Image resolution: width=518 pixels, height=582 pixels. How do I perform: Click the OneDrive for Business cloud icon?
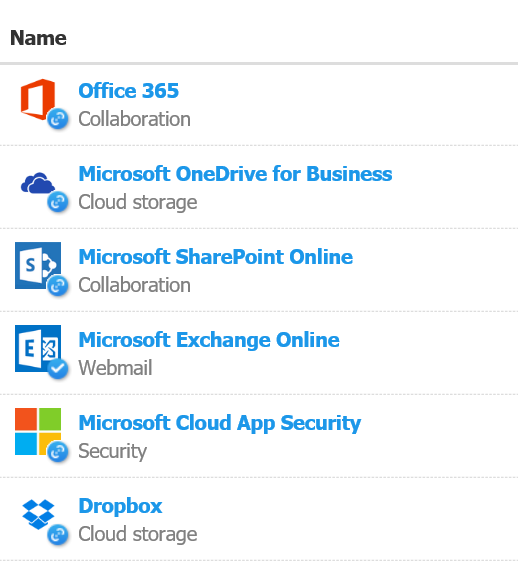(x=38, y=183)
